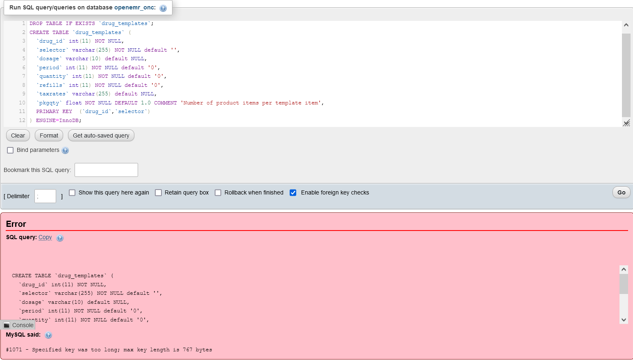
Task: Click the Bookmark this SQL query field
Action: click(x=106, y=170)
